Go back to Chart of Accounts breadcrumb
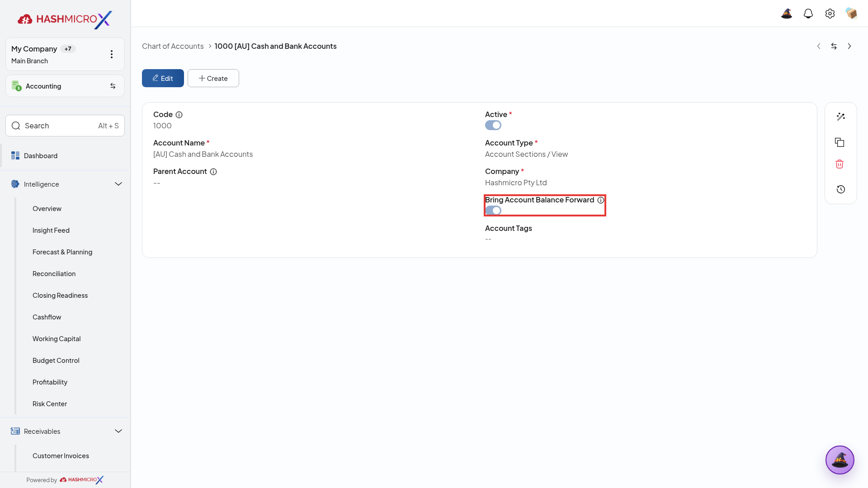Viewport: 868px width, 488px height. coord(173,46)
